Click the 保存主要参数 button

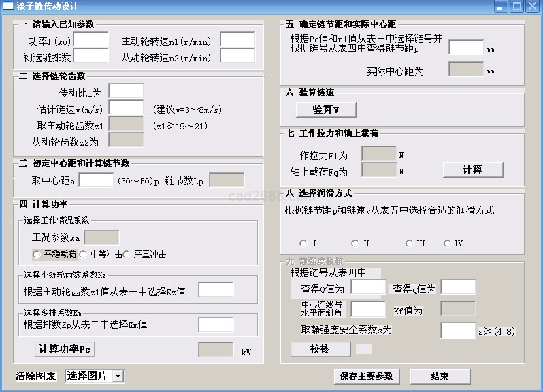[x=366, y=376]
